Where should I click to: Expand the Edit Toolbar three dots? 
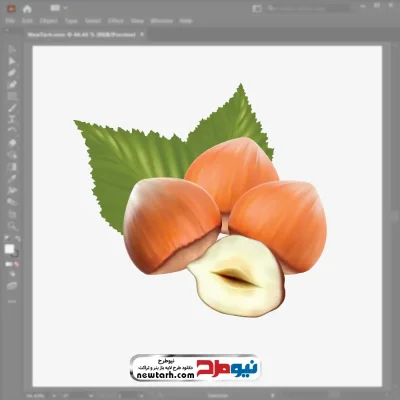point(12,301)
